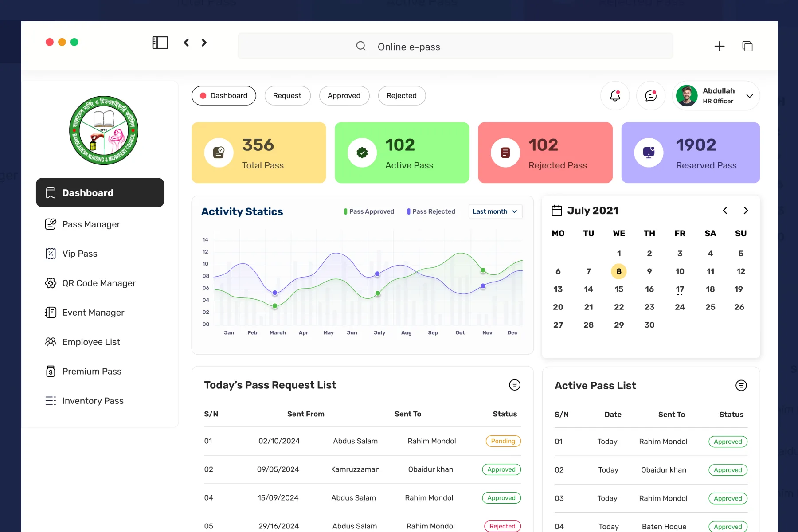Click the Rejected filter button
798x532 pixels.
[401, 96]
